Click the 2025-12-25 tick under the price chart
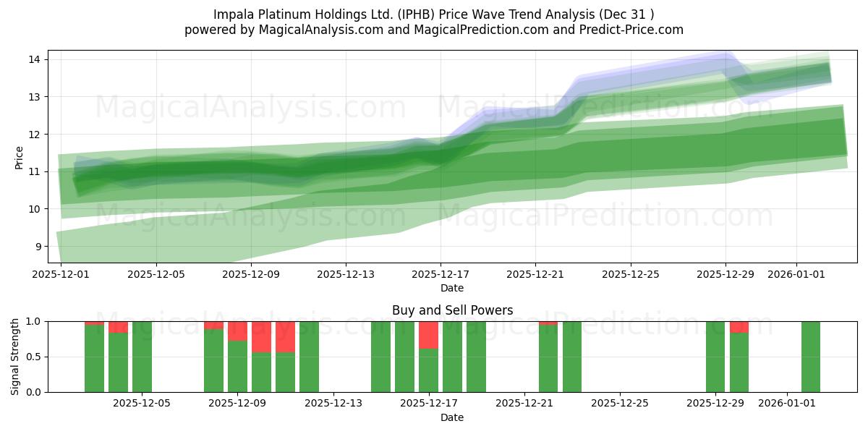The image size is (868, 434). pos(630,274)
